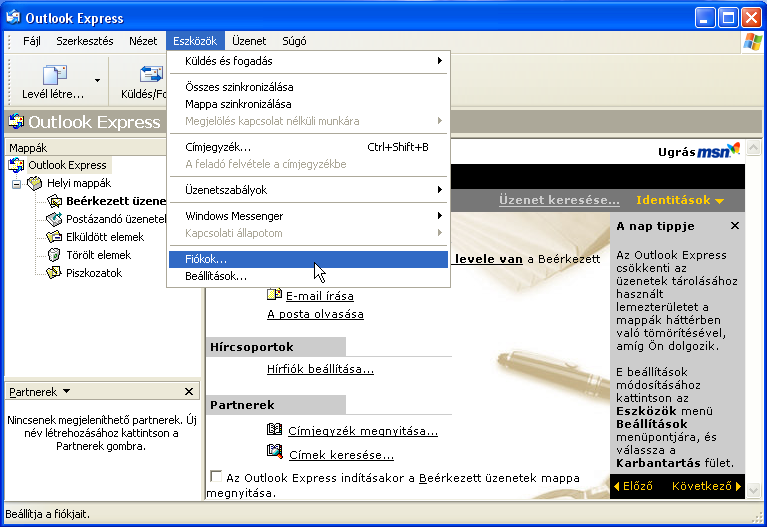The height and width of the screenshot is (527, 767).
Task: Open the Nézet menu
Action: pyautogui.click(x=143, y=41)
